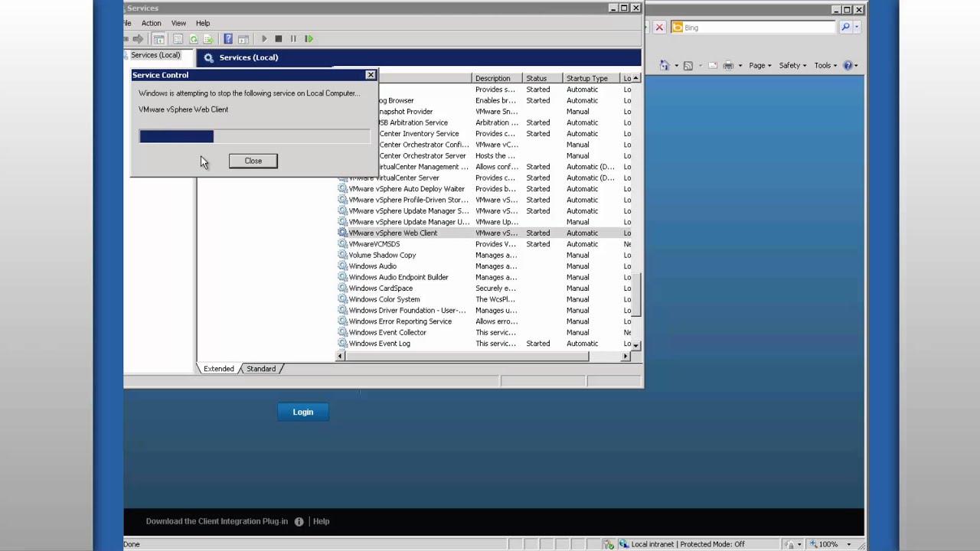Open the Safety menu in browser
Screen dimensions: 980x551
[792, 66]
